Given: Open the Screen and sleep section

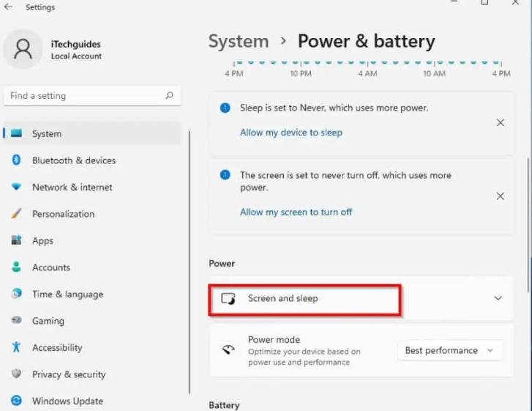Looking at the screenshot, I should point(361,298).
